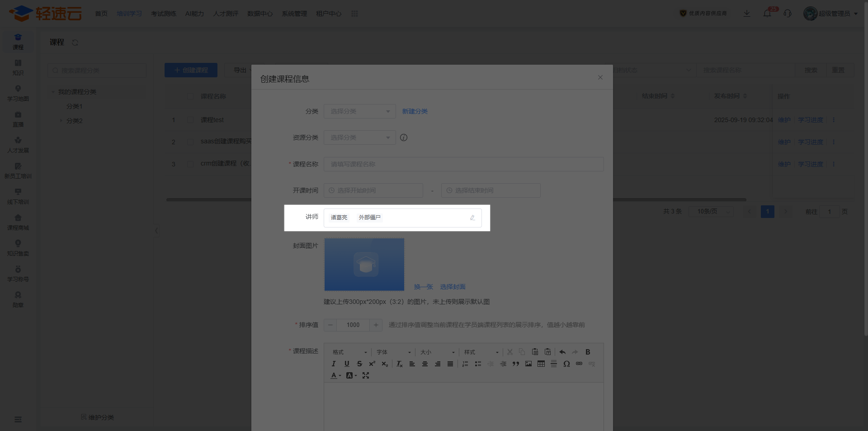Click the Omega special character icon
This screenshot has width=868, height=431.
[x=566, y=364]
